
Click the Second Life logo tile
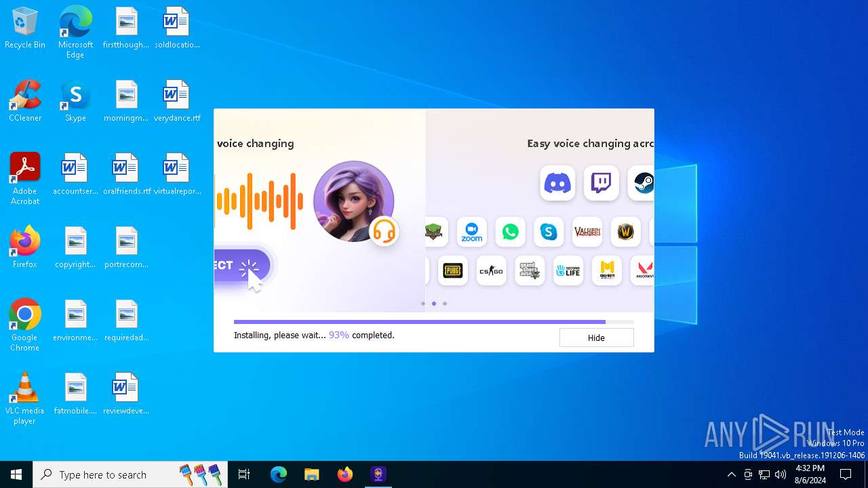point(568,271)
